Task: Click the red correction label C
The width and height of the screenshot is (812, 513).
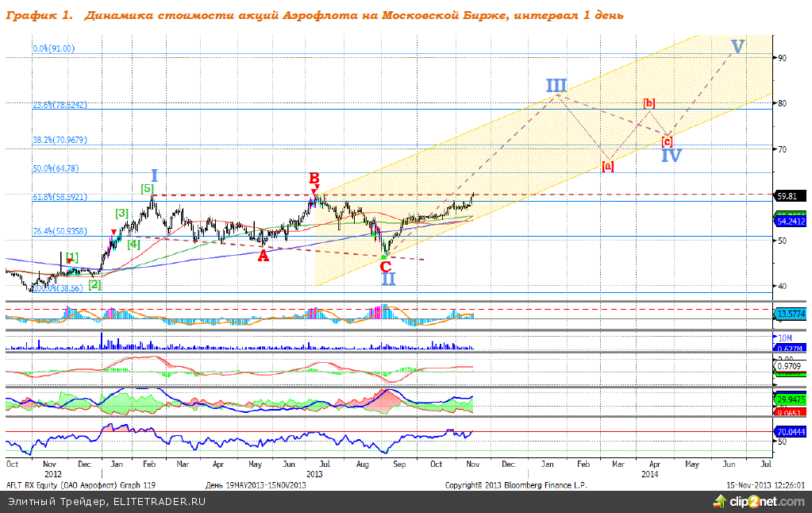Action: [385, 267]
